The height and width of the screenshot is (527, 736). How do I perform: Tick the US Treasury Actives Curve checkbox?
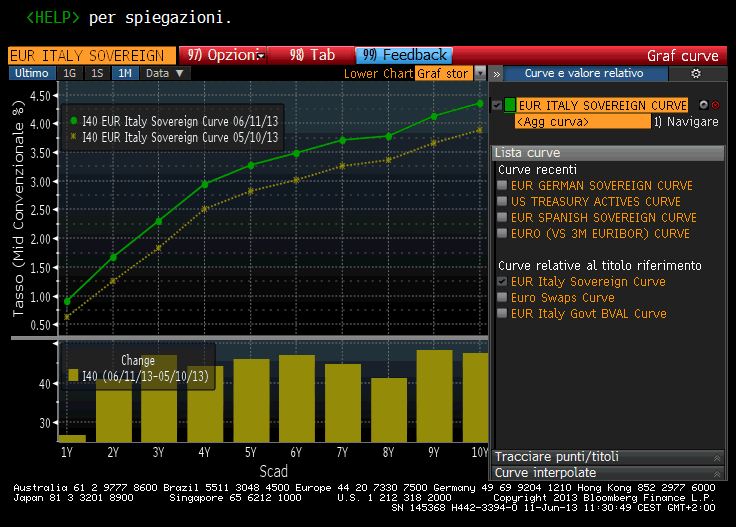click(x=502, y=202)
